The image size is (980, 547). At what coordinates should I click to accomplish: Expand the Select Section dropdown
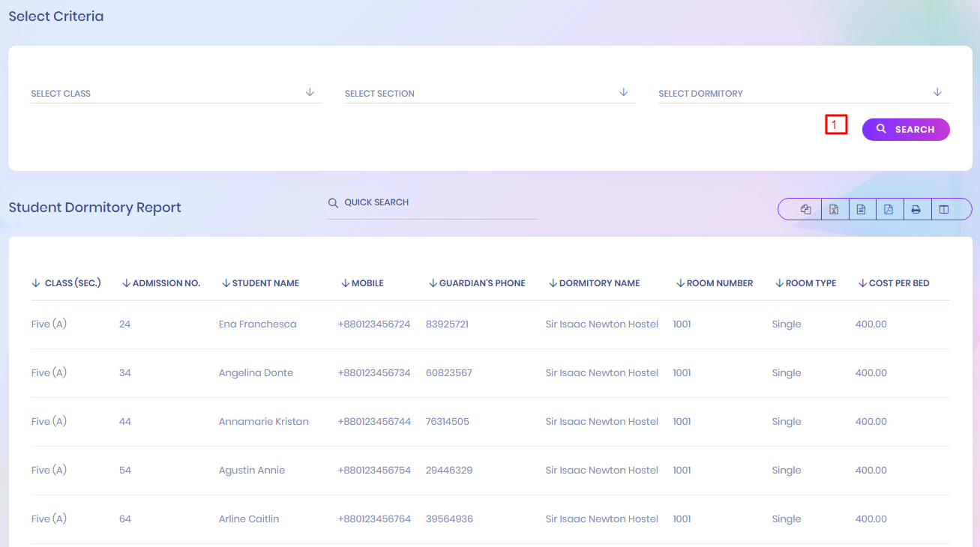point(489,93)
